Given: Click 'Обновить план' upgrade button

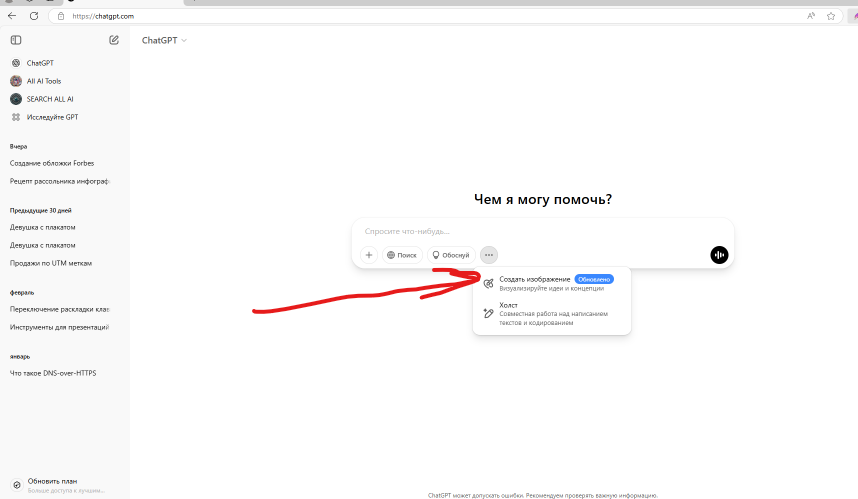Looking at the screenshot, I should pyautogui.click(x=65, y=485).
